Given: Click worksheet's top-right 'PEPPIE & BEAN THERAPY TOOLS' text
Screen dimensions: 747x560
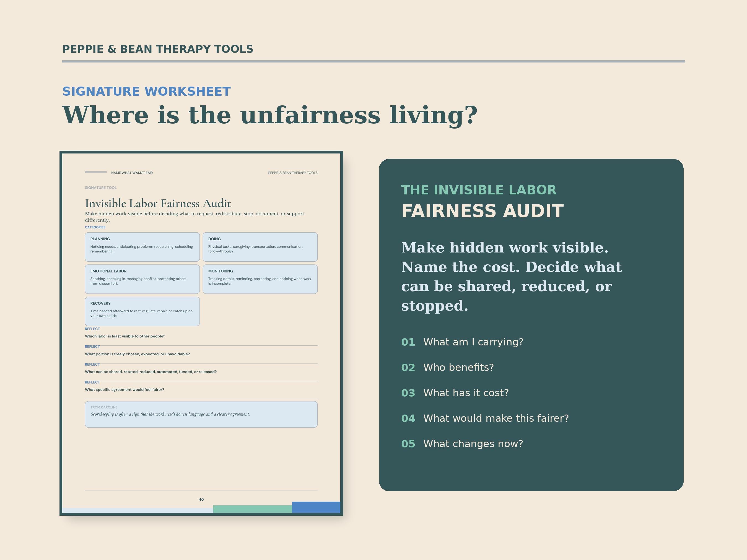Looking at the screenshot, I should click(293, 173).
